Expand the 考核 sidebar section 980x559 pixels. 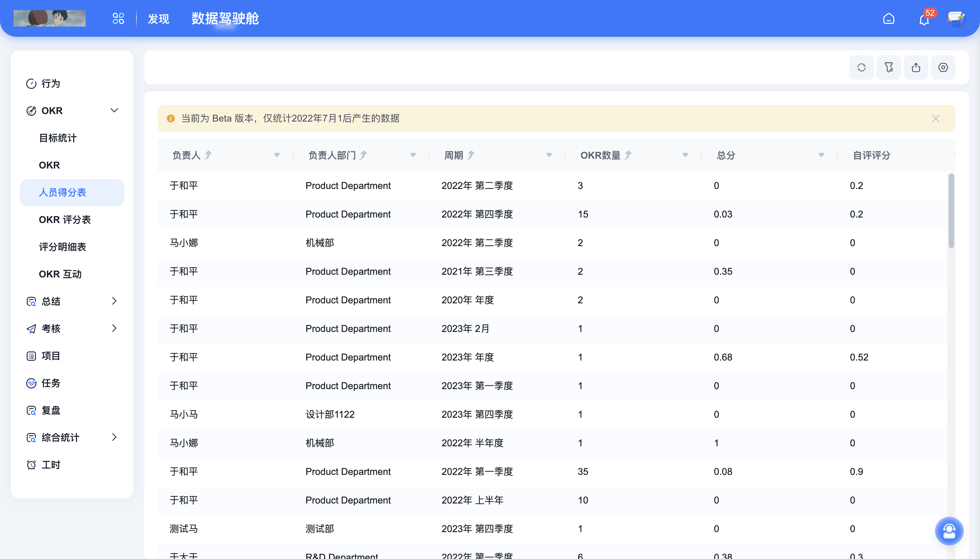(x=114, y=328)
